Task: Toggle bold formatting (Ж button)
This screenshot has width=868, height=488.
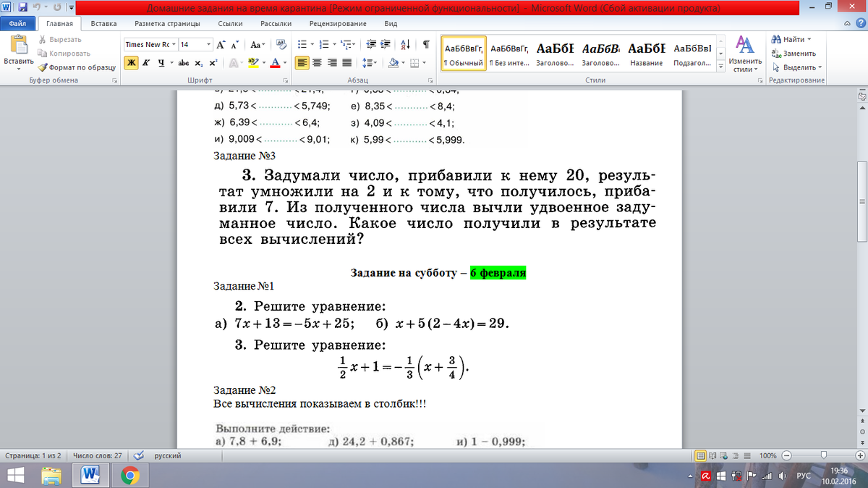Action: pyautogui.click(x=131, y=63)
